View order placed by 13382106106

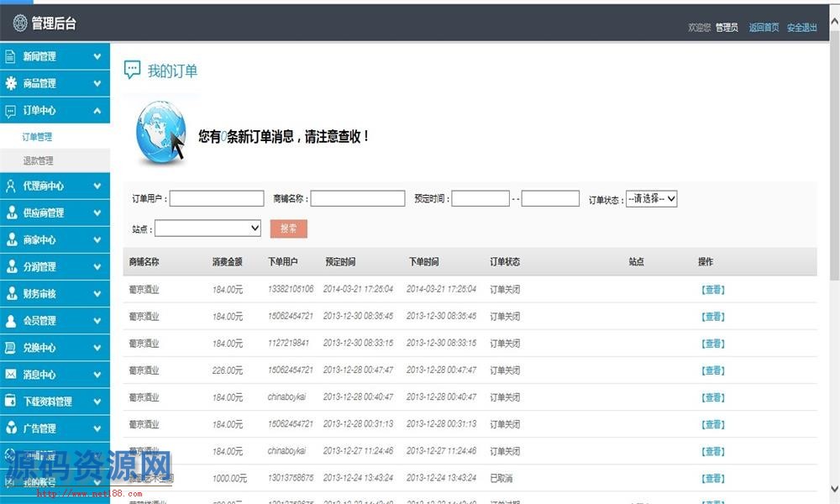pyautogui.click(x=713, y=290)
